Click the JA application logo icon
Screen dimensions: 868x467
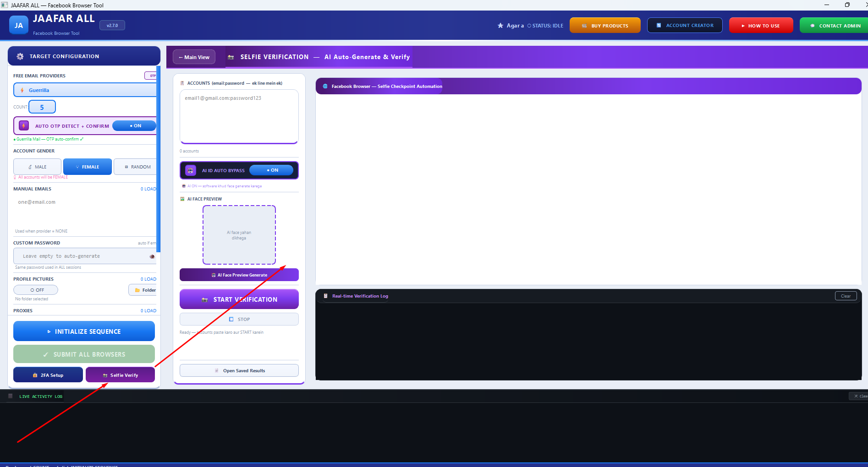pos(19,26)
